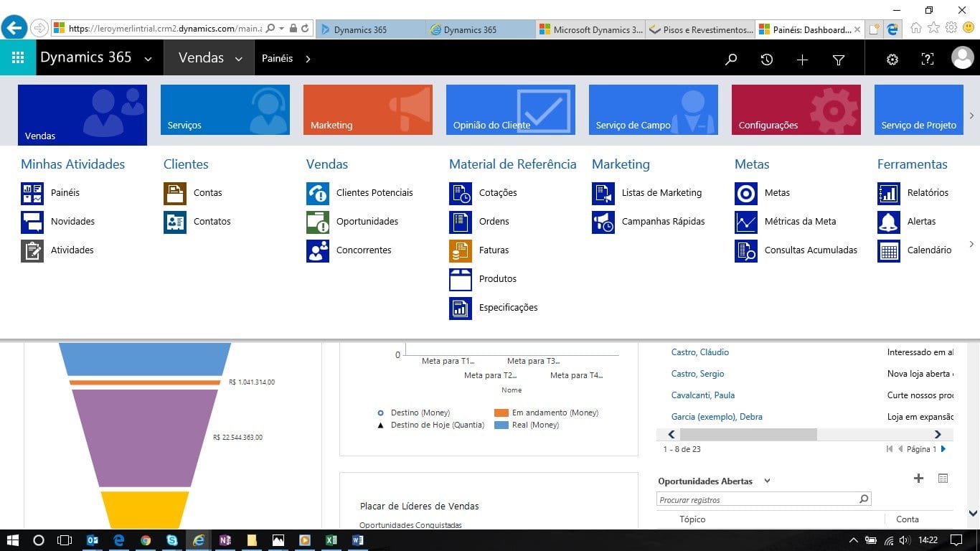980x551 pixels.
Task: Open the Campanhas Rápidas icon
Action: point(603,222)
